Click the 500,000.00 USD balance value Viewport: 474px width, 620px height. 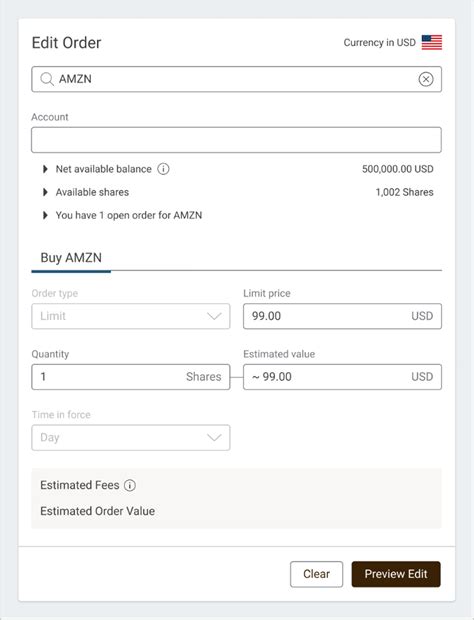coord(398,169)
